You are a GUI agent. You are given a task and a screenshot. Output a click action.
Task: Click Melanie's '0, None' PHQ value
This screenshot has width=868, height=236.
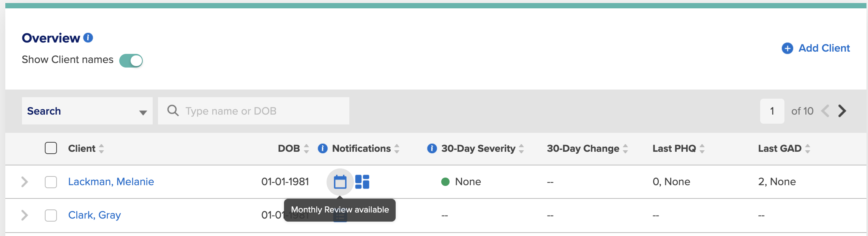pos(671,182)
